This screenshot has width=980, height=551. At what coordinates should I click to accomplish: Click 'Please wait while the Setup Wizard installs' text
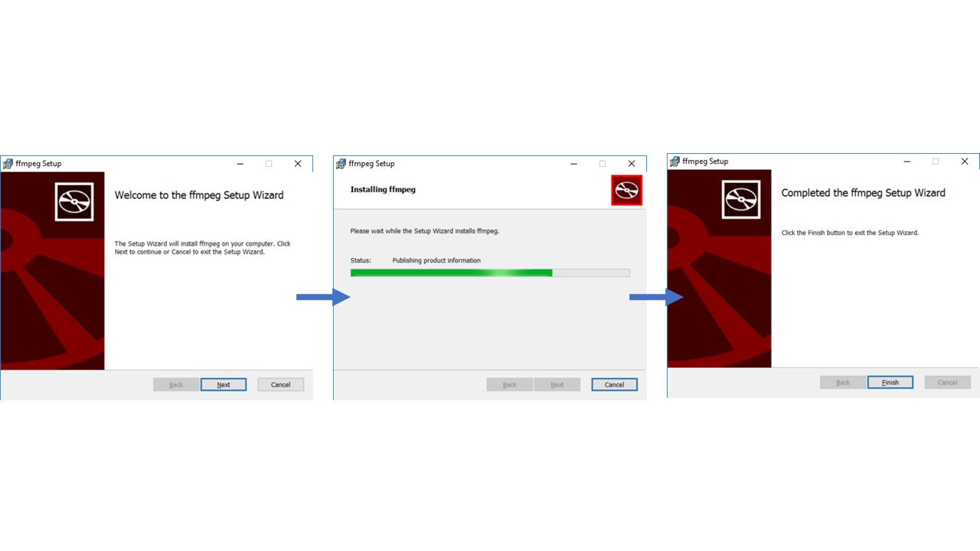(425, 230)
